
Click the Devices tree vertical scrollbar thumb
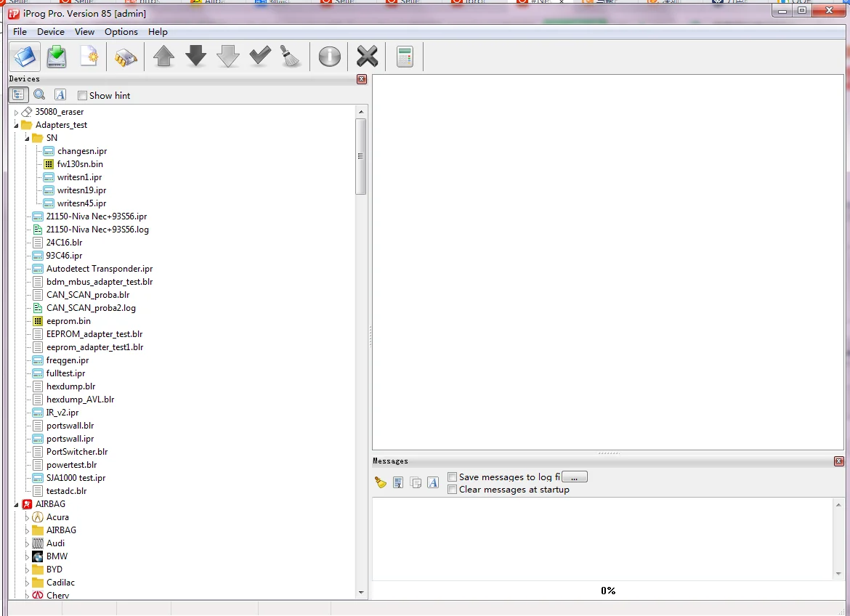point(360,156)
